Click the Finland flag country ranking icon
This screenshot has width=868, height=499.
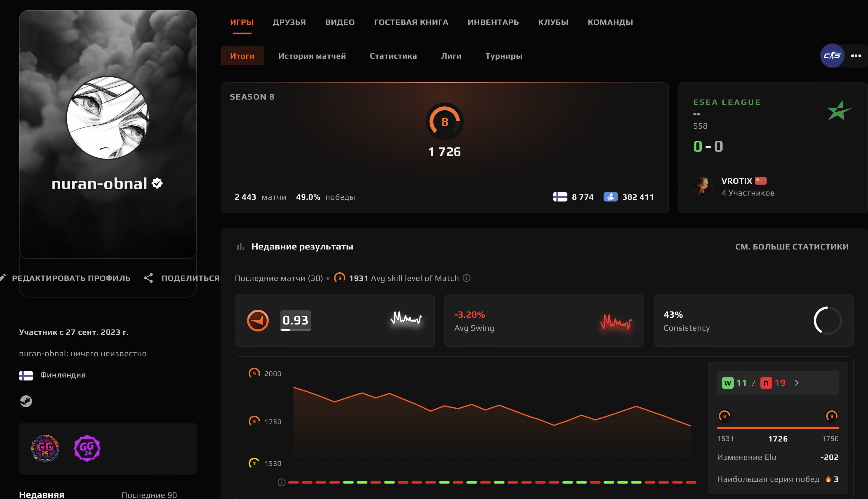click(560, 197)
